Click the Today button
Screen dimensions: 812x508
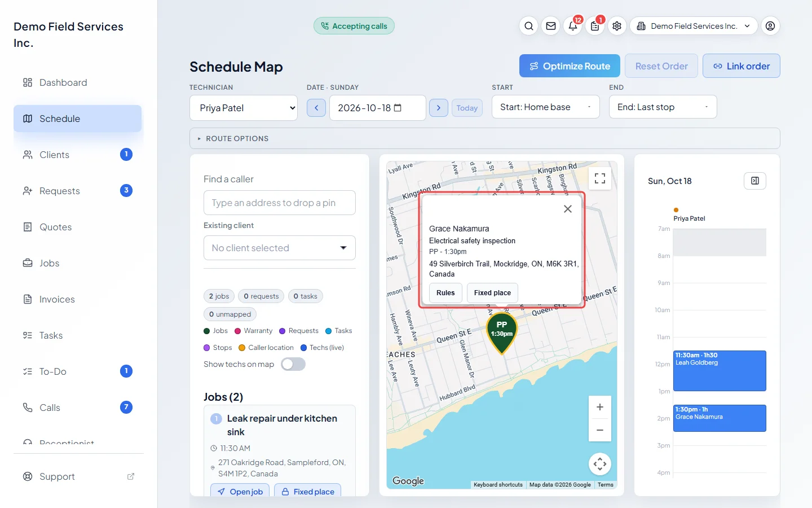pos(467,108)
